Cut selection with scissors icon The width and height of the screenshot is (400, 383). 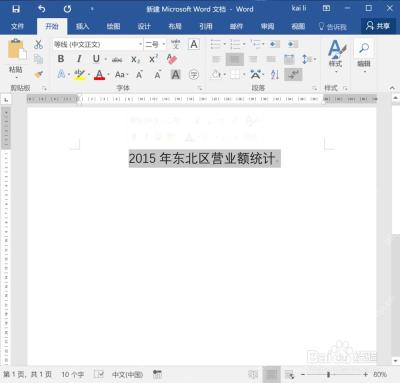coord(38,45)
